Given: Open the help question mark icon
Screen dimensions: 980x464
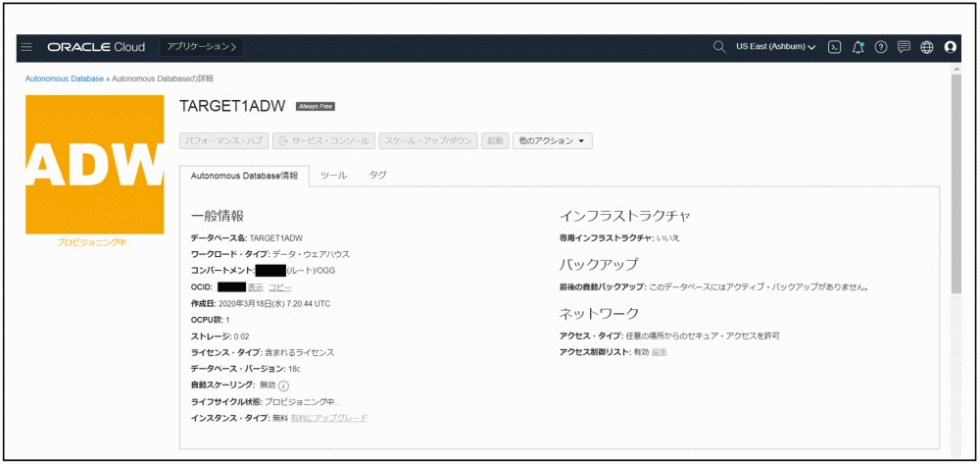Looking at the screenshot, I should [881, 47].
